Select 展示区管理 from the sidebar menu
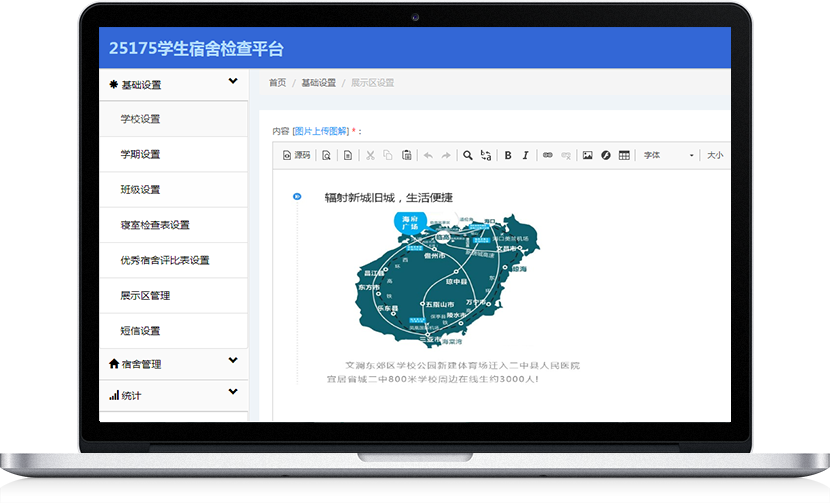The width and height of the screenshot is (830, 503). tap(145, 295)
